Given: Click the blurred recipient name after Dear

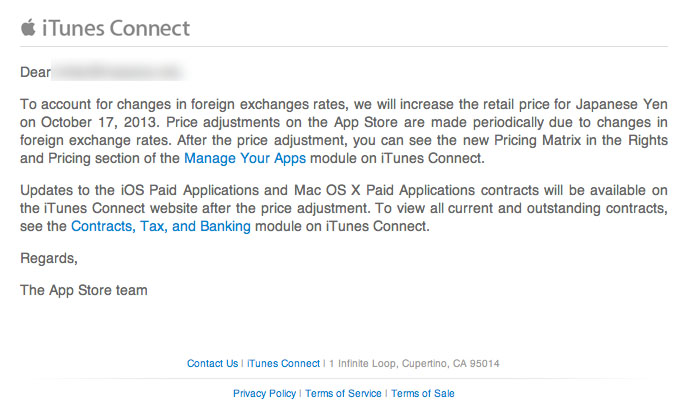Looking at the screenshot, I should tap(119, 72).
